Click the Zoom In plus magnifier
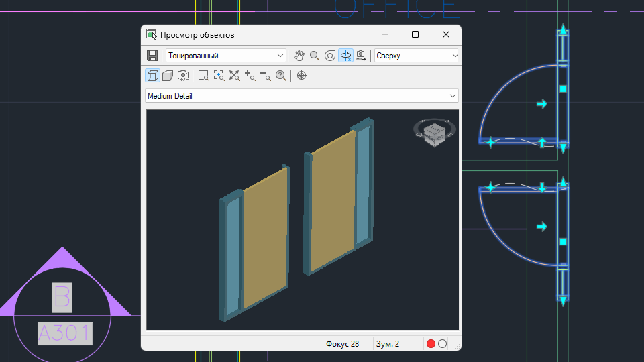The height and width of the screenshot is (362, 644). (x=250, y=76)
